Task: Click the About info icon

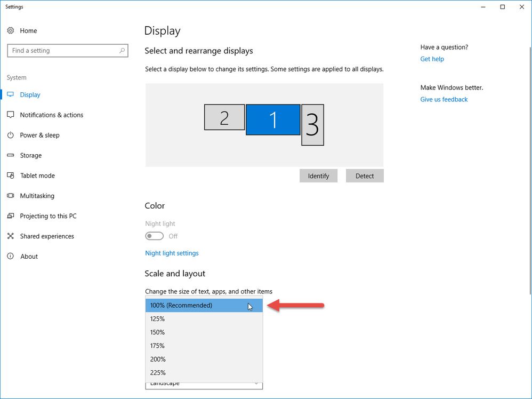Action: click(11, 256)
